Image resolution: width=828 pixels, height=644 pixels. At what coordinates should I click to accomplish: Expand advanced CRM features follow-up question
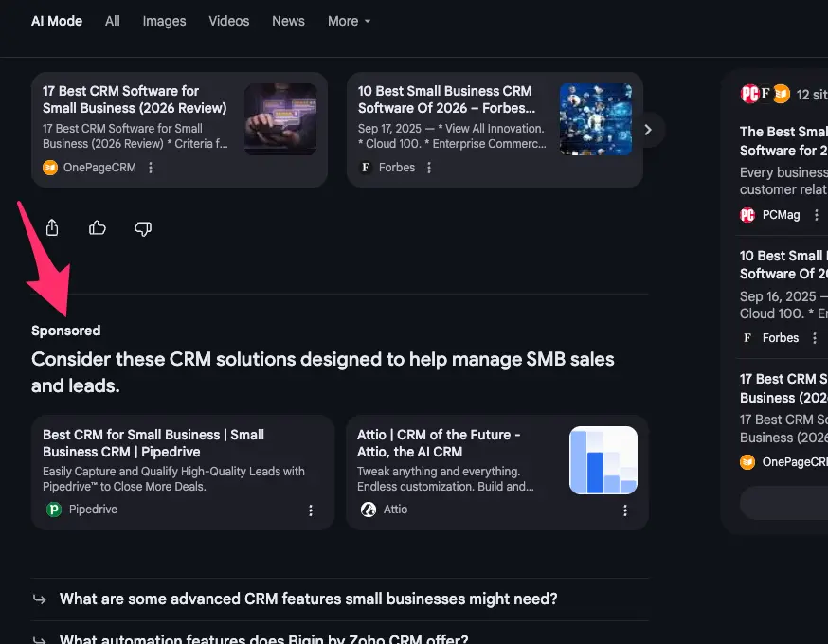click(x=308, y=599)
